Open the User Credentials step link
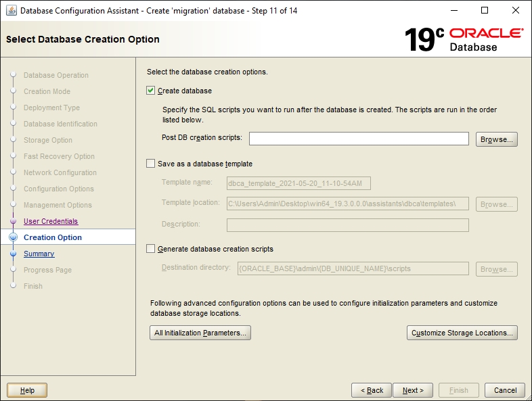This screenshot has height=401, width=532. click(51, 221)
